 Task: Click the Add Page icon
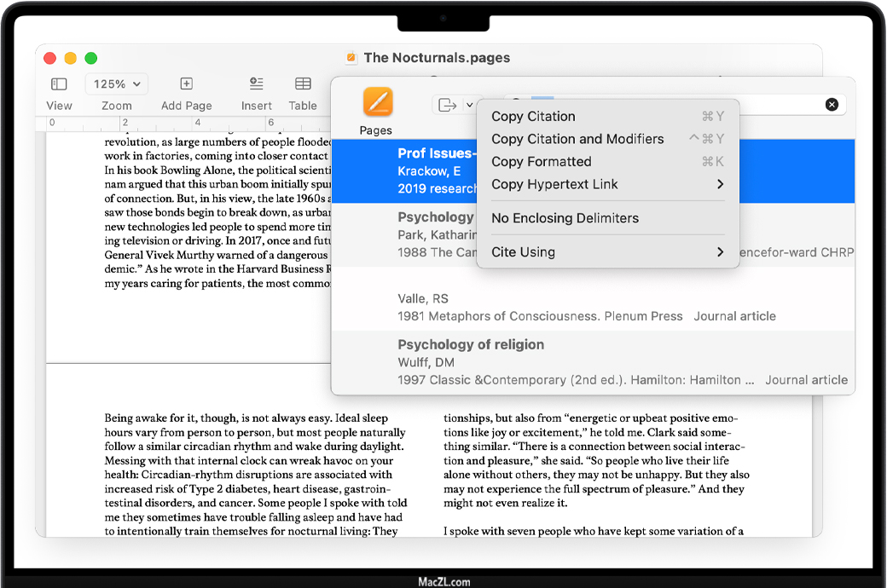tap(186, 84)
